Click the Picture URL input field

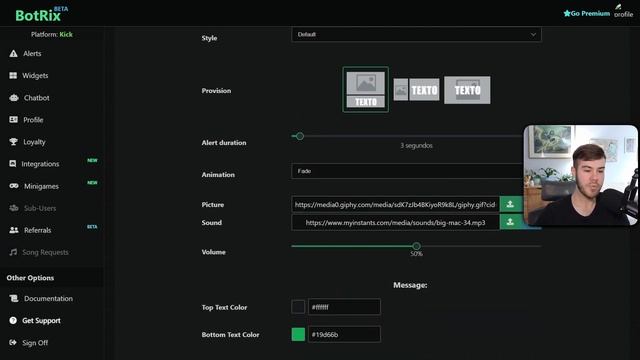pyautogui.click(x=396, y=204)
